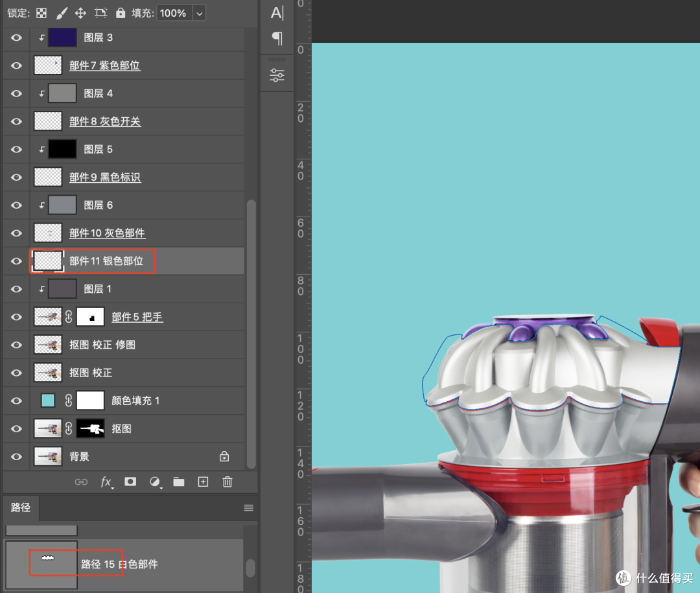700x593 pixels.
Task: Add a layer mask via bottom icon
Action: coord(130,482)
